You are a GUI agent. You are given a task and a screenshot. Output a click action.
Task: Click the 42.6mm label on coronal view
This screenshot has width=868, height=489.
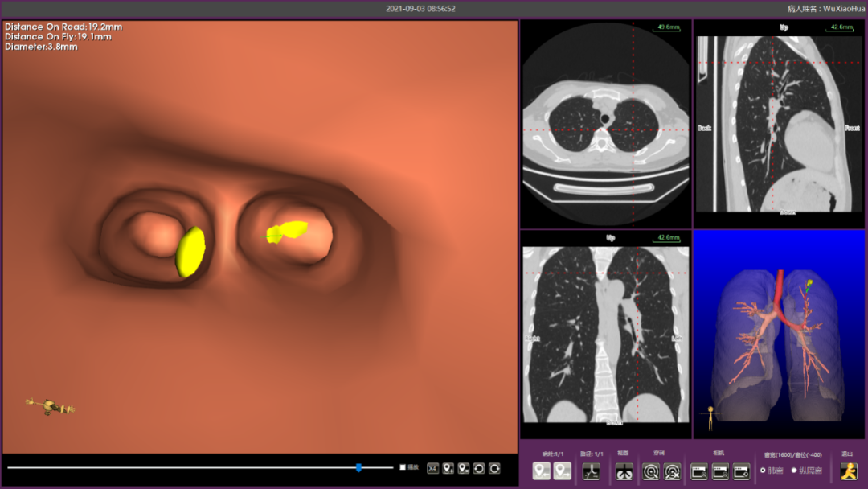668,237
